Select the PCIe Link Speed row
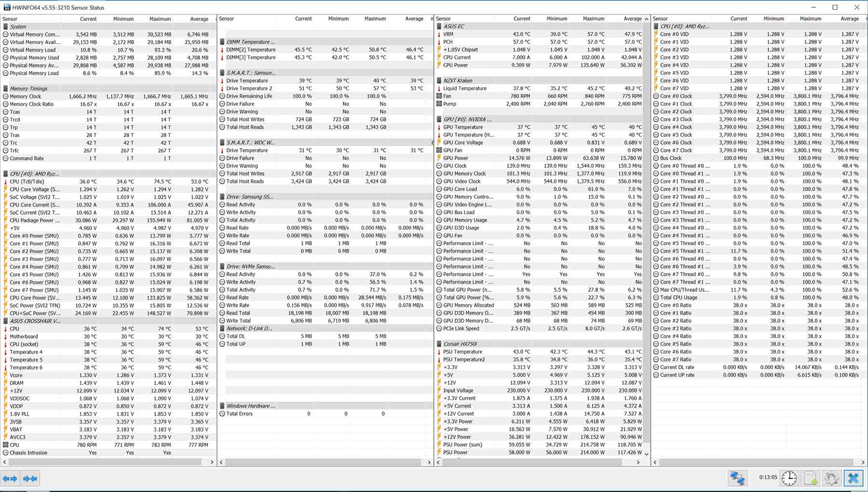The height and width of the screenshot is (492, 868). 539,328
